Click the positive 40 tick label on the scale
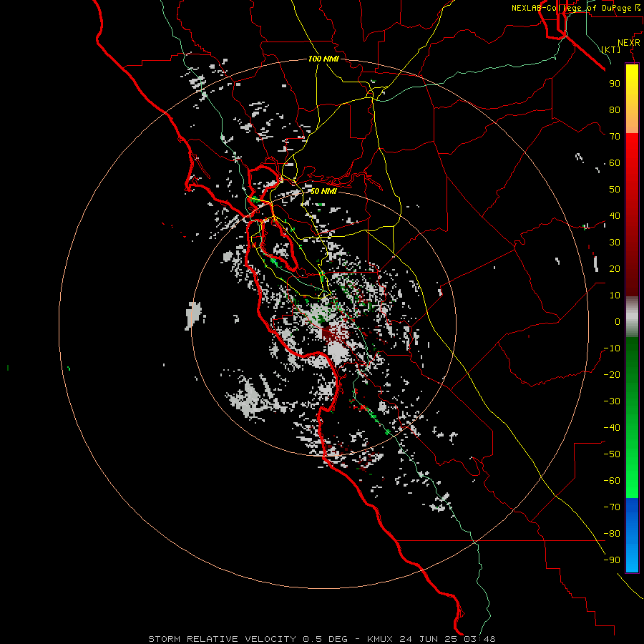Viewport: 644px width, 644px height. 615,216
